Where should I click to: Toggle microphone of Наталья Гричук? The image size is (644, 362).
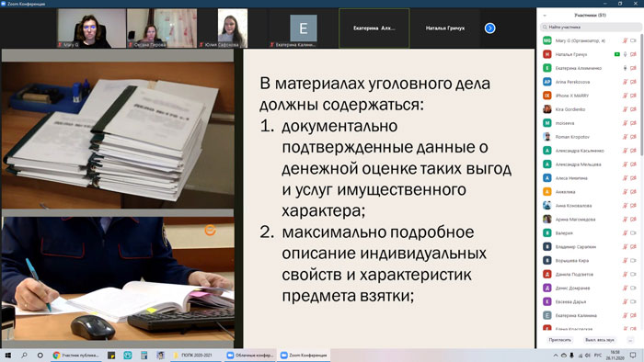click(625, 54)
